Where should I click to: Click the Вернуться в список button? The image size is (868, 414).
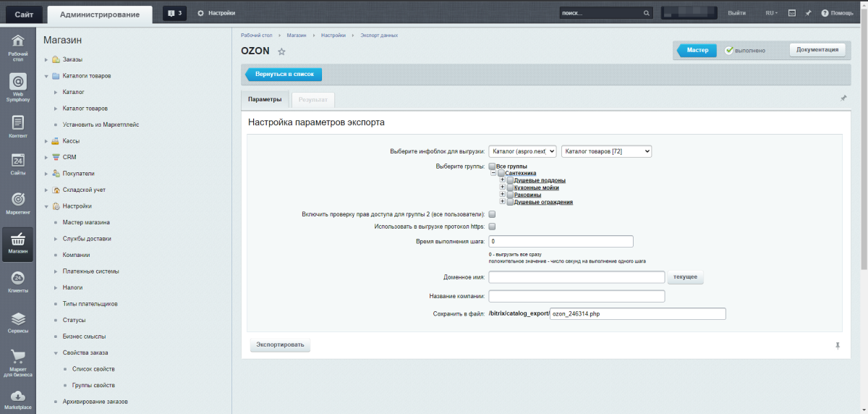[x=284, y=75]
